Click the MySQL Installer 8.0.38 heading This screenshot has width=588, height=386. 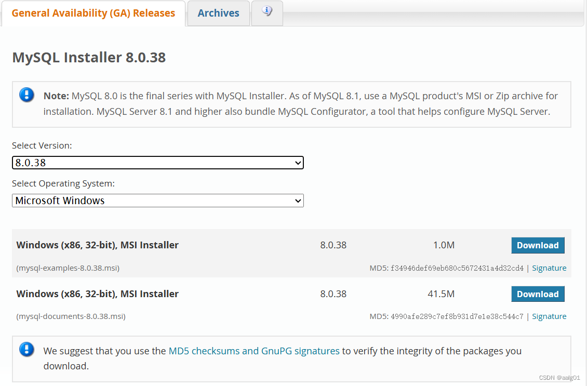point(89,57)
